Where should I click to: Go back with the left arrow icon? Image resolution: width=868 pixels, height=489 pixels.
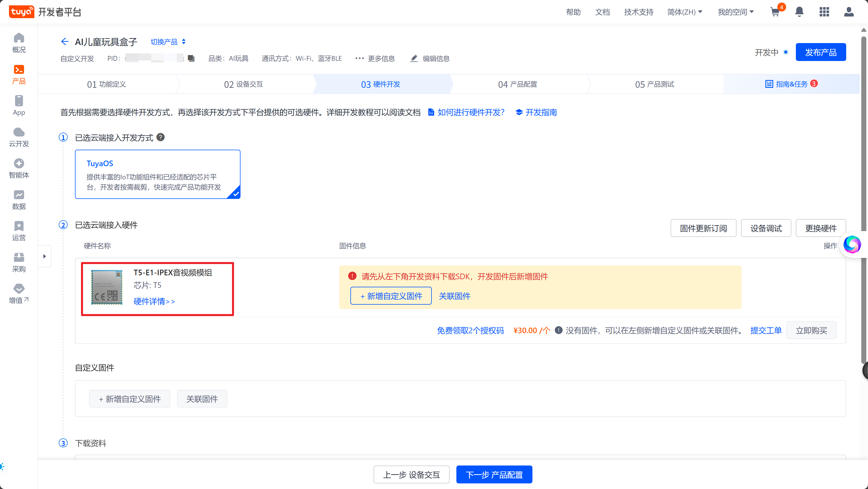coord(65,41)
